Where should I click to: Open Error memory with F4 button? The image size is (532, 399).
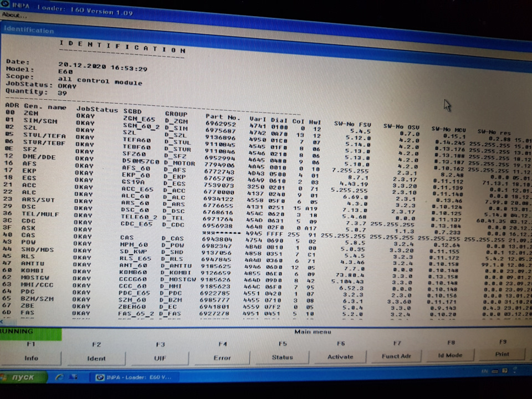[222, 357]
